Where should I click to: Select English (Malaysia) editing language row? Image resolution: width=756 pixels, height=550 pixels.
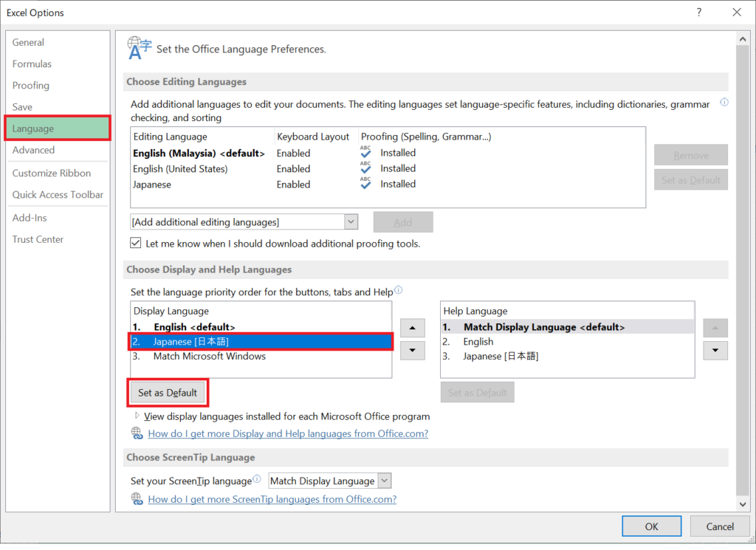click(388, 153)
